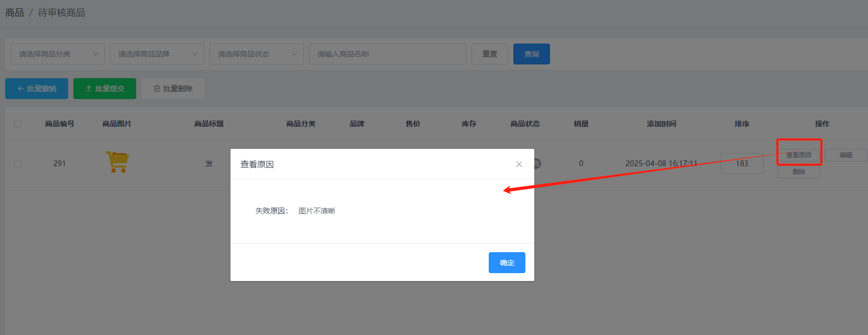Click 批量撤销 button with arrow icon

point(37,89)
